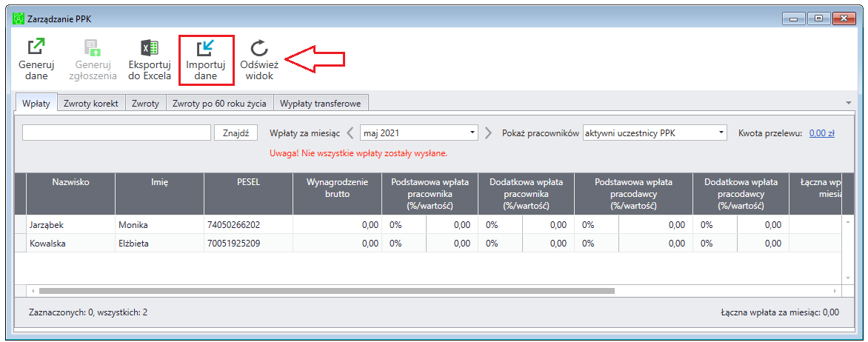
Task: Click the Importuj dane icon
Action: click(x=205, y=49)
